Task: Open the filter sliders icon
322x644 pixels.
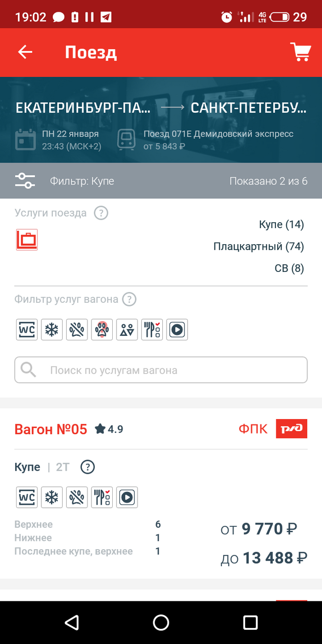Action: 25,180
